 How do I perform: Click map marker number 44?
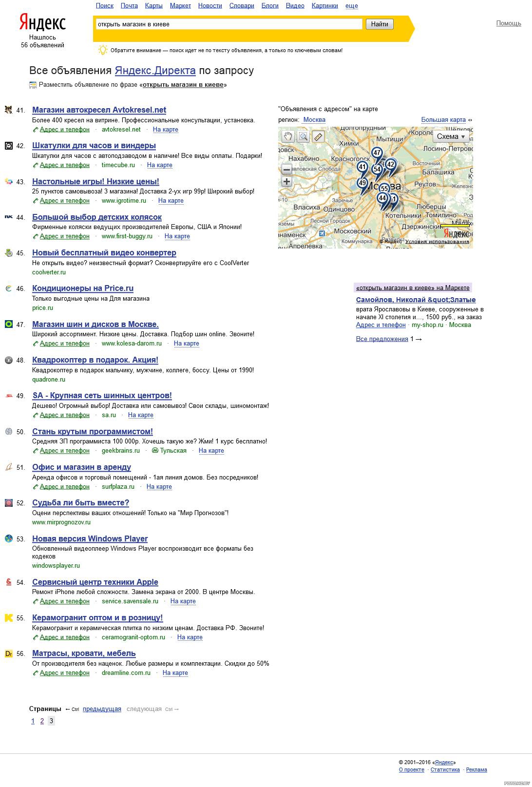(382, 198)
